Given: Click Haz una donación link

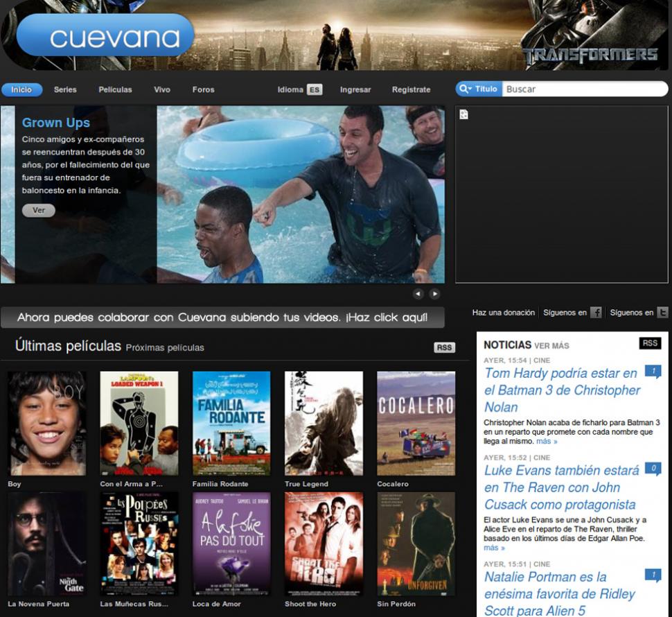Looking at the screenshot, I should point(503,313).
